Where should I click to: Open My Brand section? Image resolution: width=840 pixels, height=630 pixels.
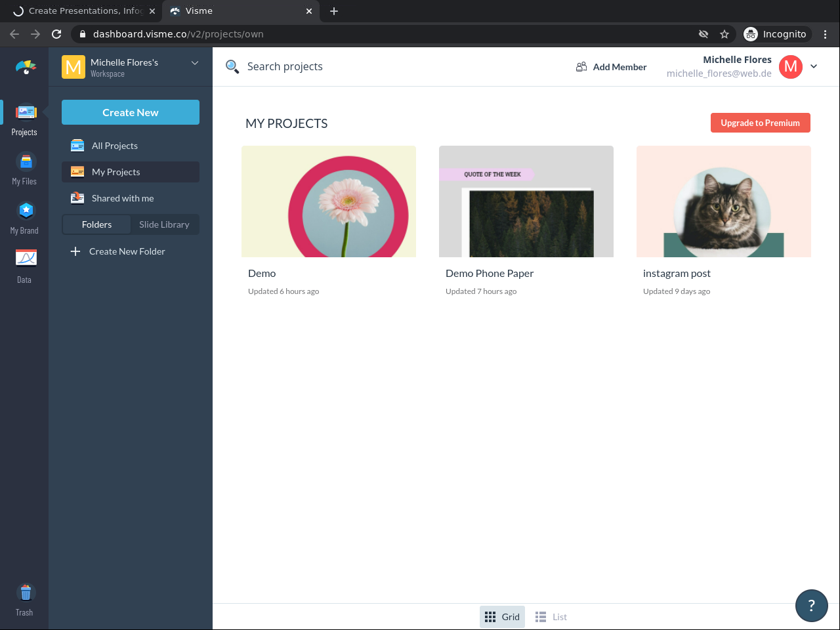click(24, 219)
